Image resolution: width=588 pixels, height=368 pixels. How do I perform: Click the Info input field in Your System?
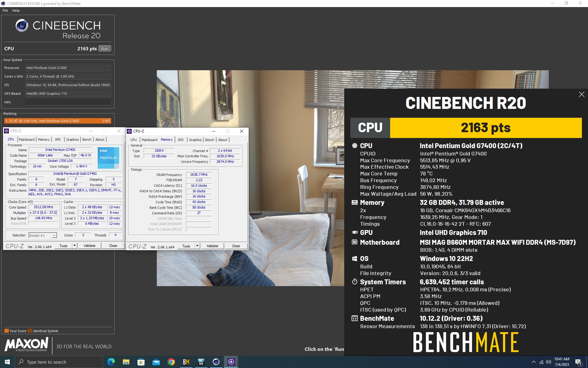click(x=68, y=102)
